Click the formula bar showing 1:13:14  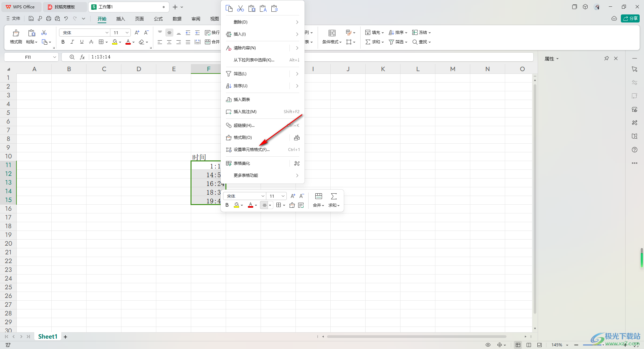tap(310, 57)
